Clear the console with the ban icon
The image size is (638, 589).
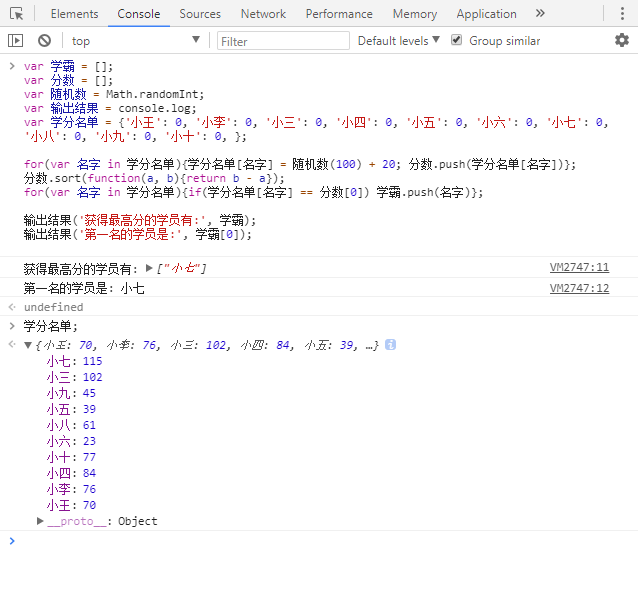point(44,41)
